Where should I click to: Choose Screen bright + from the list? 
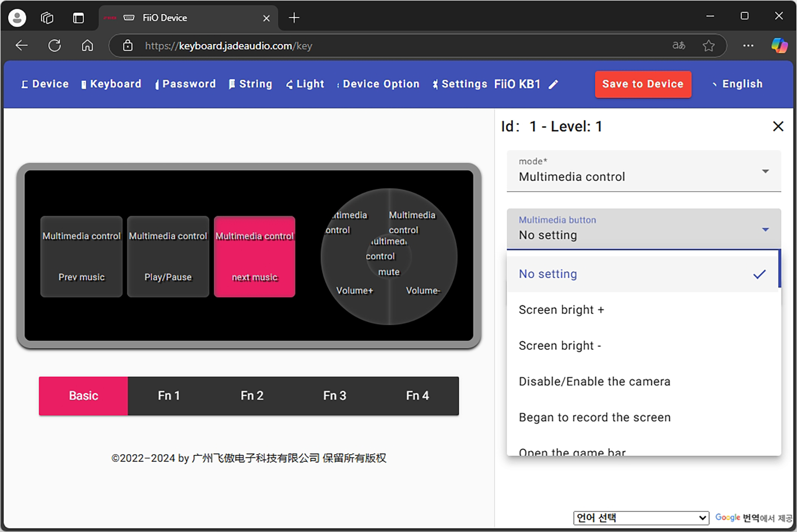pos(561,310)
